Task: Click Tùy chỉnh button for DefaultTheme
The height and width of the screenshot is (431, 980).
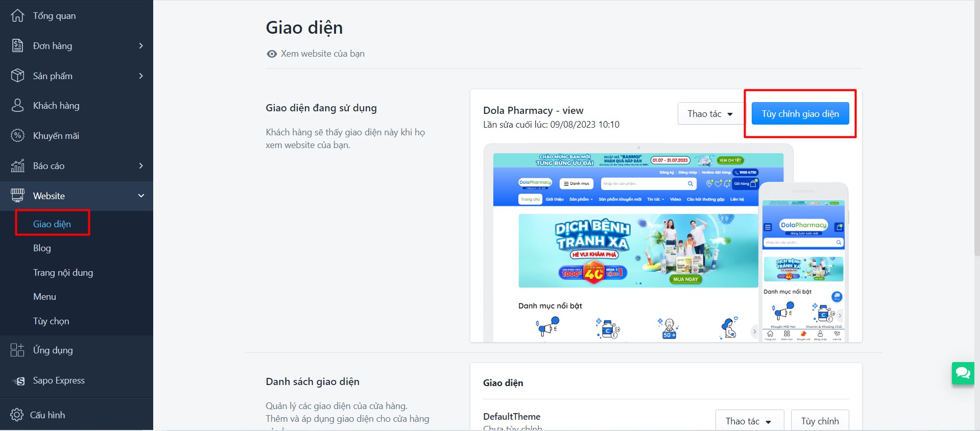Action: coord(820,421)
